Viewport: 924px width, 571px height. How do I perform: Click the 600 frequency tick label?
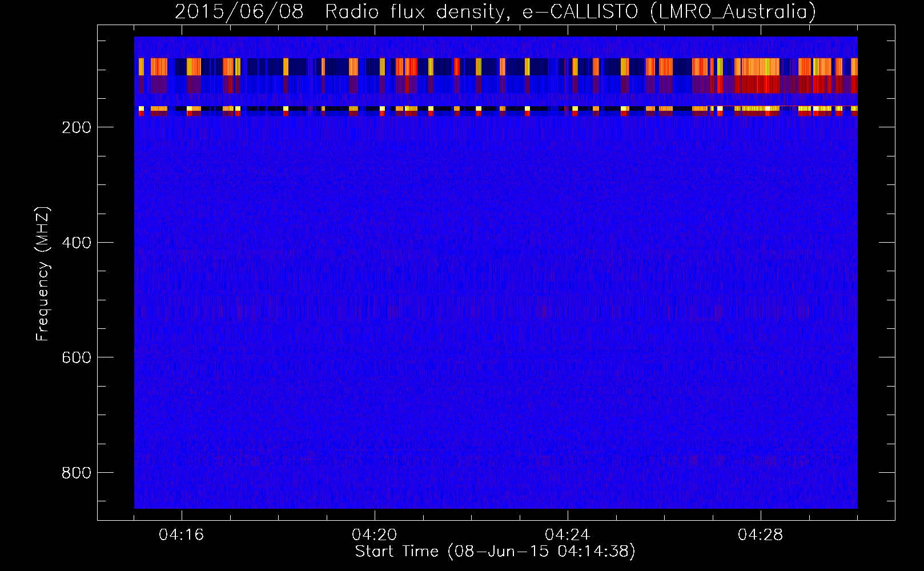(x=77, y=357)
